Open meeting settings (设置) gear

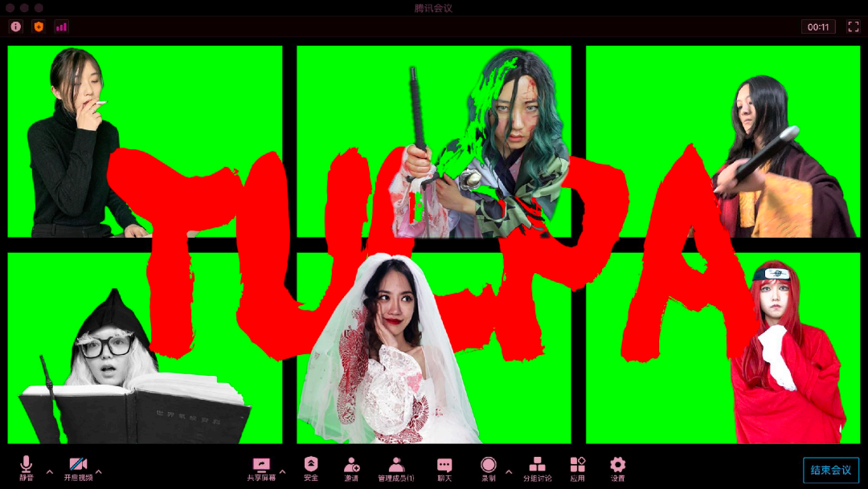point(617,467)
